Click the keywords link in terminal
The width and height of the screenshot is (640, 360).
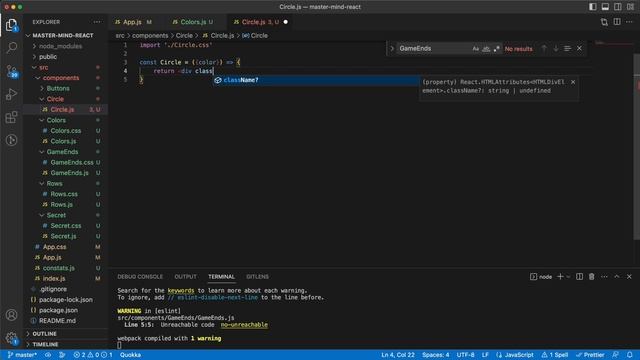(181, 291)
